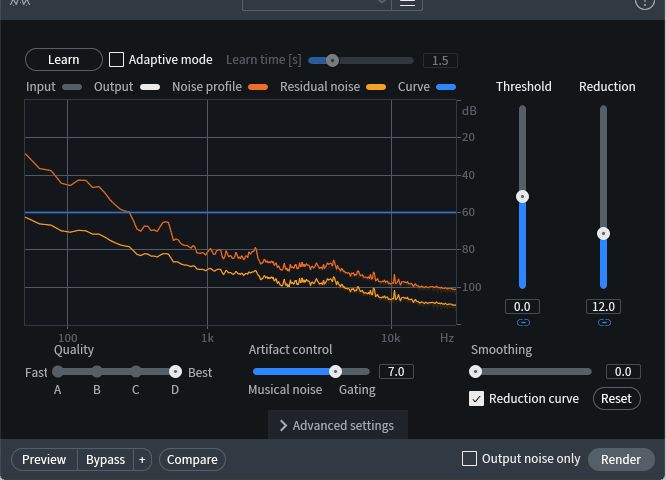Click the plus button beside Bypass

(142, 460)
